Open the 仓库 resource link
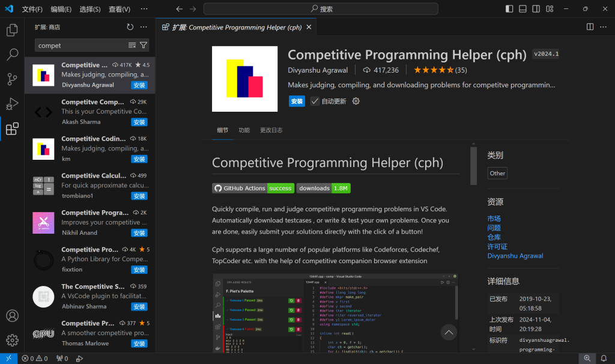This screenshot has height=364, width=615. coord(494,237)
